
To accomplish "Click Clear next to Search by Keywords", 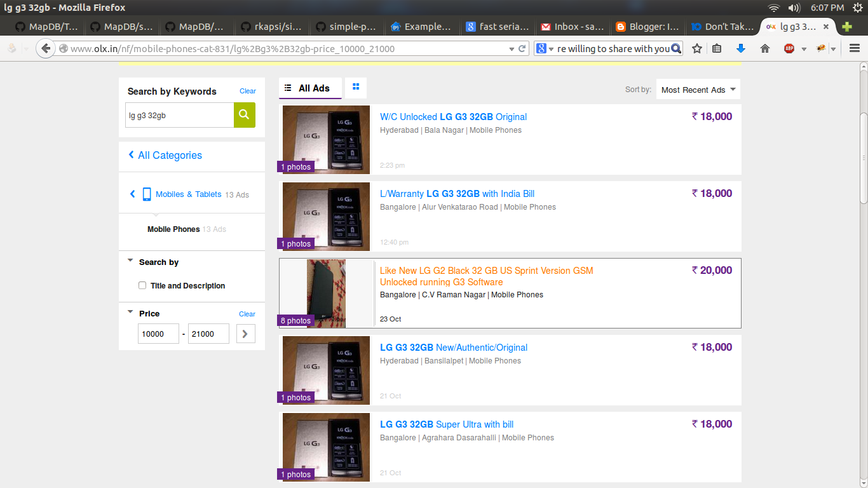I will tap(248, 91).
